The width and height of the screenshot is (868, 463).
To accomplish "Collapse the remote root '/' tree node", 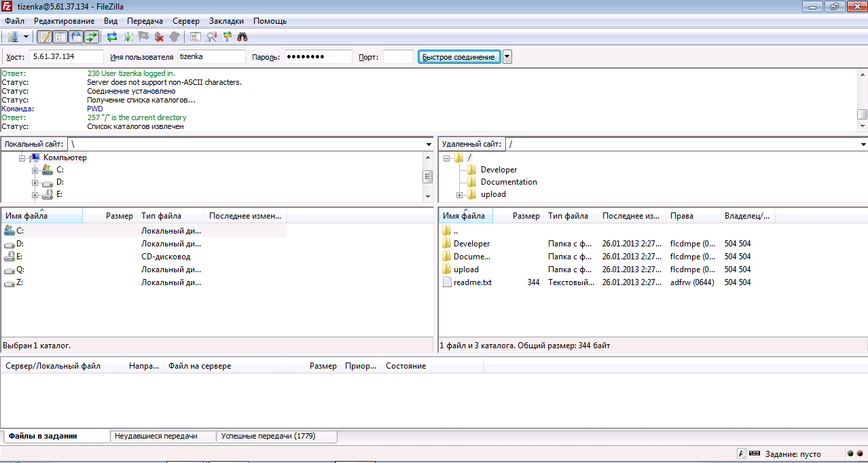I will pyautogui.click(x=447, y=158).
